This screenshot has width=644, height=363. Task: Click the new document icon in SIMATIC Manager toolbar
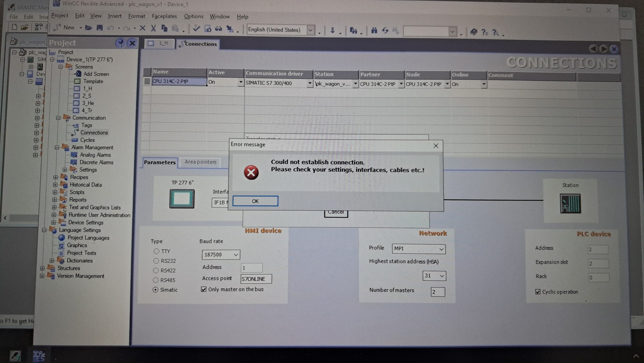[14, 27]
